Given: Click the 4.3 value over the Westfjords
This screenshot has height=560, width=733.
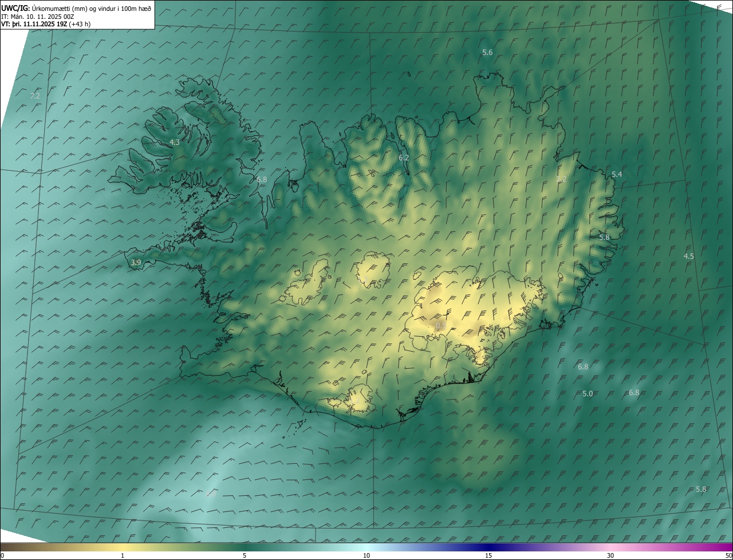Looking at the screenshot, I should tap(174, 142).
